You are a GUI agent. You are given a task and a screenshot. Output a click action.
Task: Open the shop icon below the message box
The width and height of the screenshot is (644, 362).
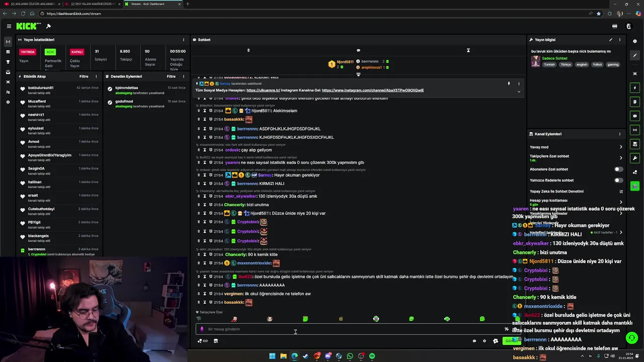(x=216, y=341)
